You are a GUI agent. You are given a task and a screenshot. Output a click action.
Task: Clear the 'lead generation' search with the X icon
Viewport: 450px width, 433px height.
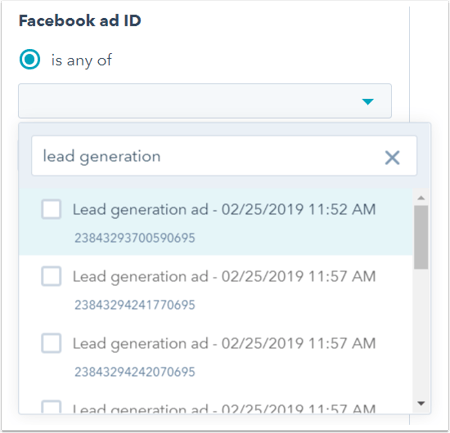[392, 157]
